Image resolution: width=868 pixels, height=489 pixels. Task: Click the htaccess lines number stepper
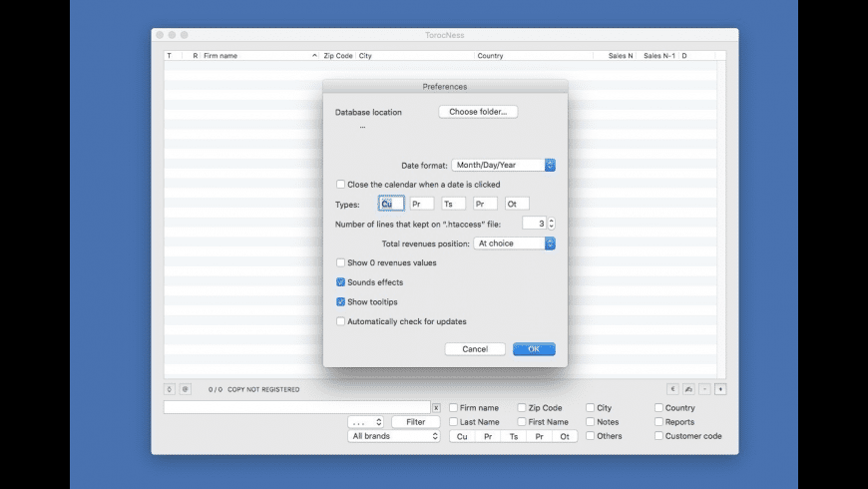(x=552, y=224)
